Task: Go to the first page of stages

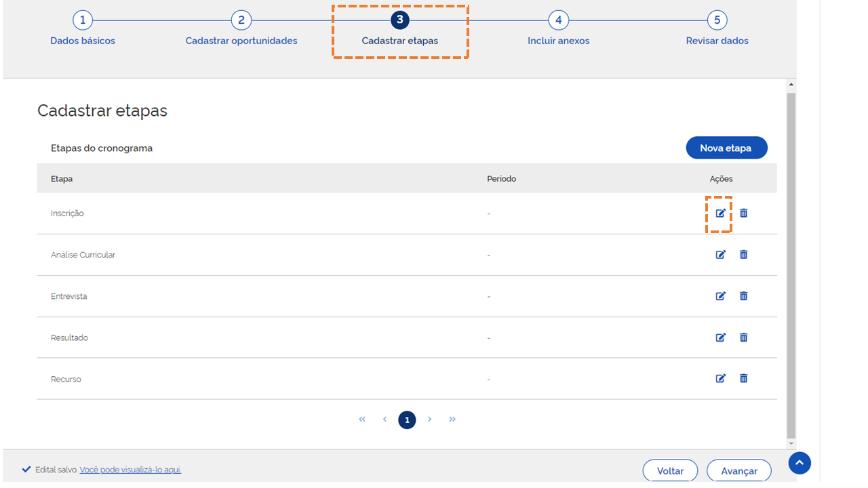Action: click(362, 420)
